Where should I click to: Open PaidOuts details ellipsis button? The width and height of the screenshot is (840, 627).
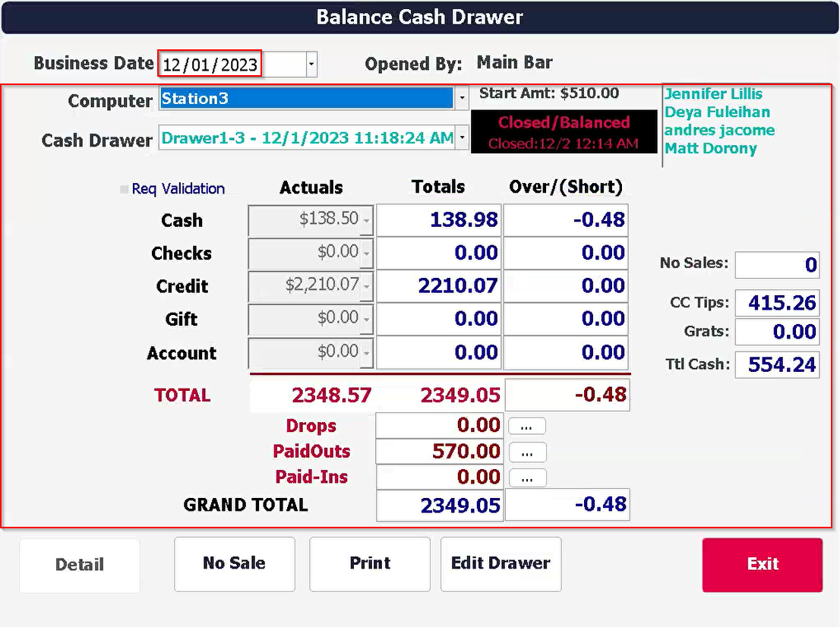point(526,452)
